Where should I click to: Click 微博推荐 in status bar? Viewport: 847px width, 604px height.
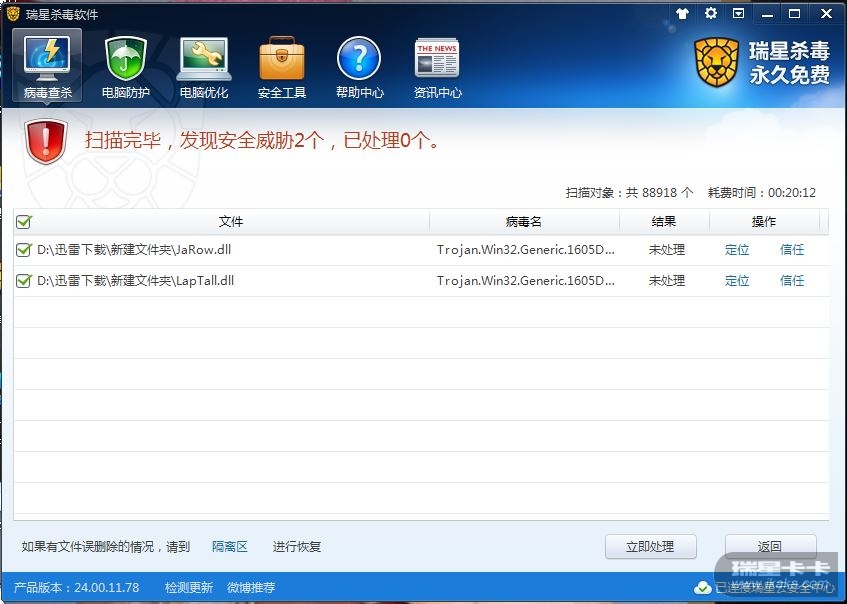pyautogui.click(x=251, y=588)
